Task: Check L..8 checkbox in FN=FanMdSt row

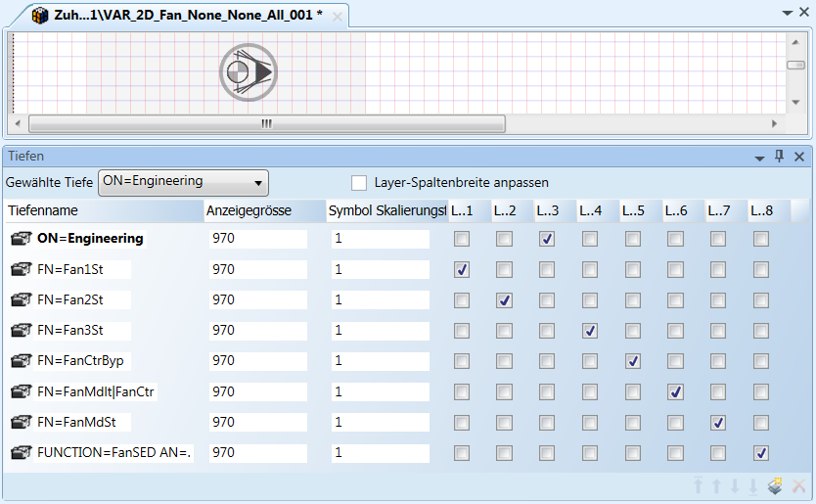Action: point(761,423)
